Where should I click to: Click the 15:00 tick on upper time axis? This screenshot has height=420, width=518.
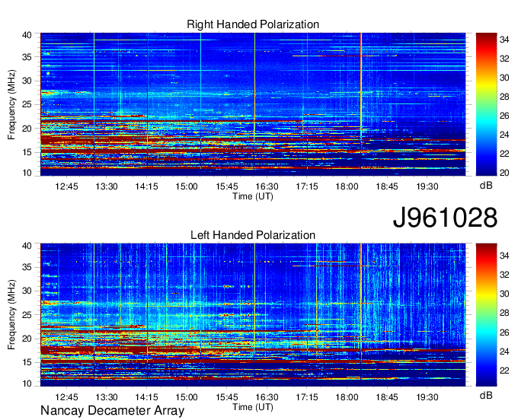pos(187,186)
